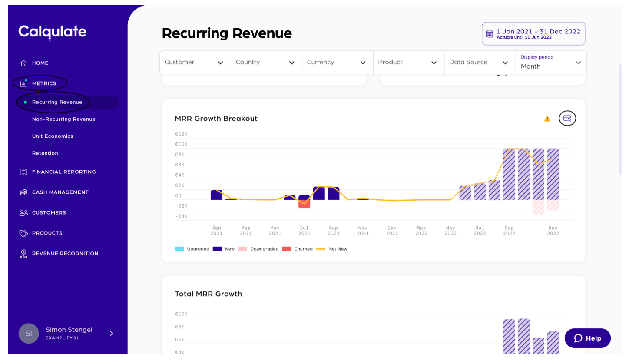Click the Products tag icon

coord(24,233)
